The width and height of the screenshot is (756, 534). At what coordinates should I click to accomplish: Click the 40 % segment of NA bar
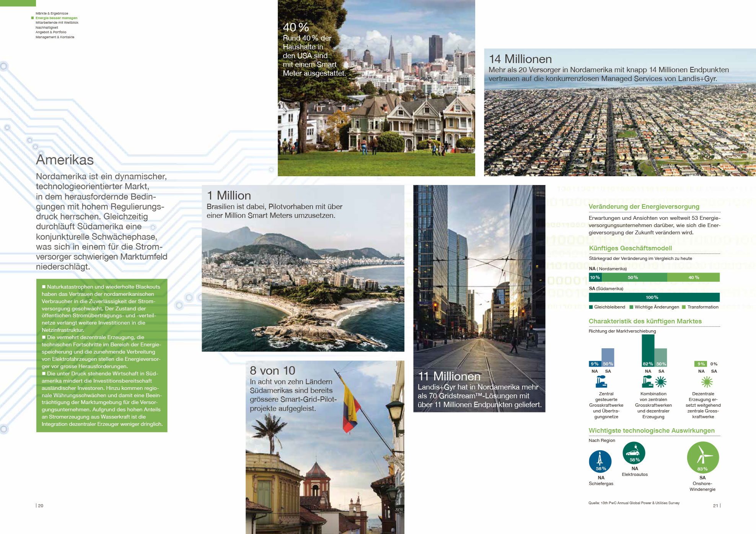[x=693, y=278]
